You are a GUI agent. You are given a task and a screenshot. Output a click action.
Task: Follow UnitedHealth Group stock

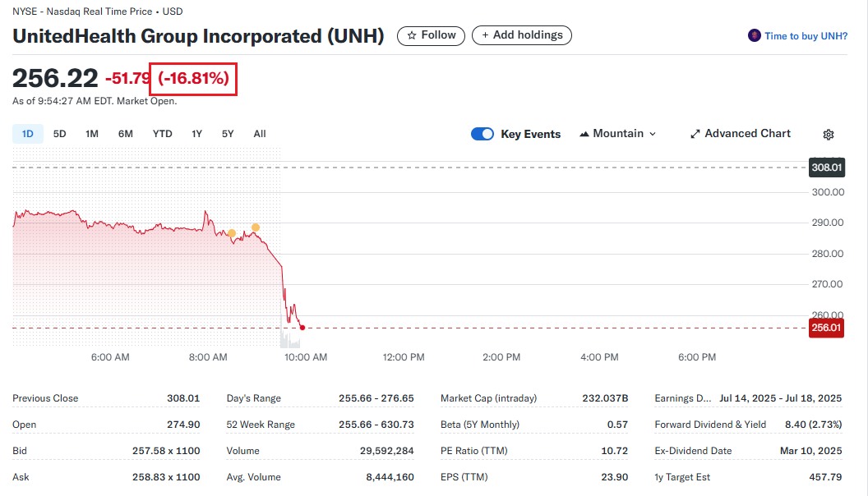(431, 35)
